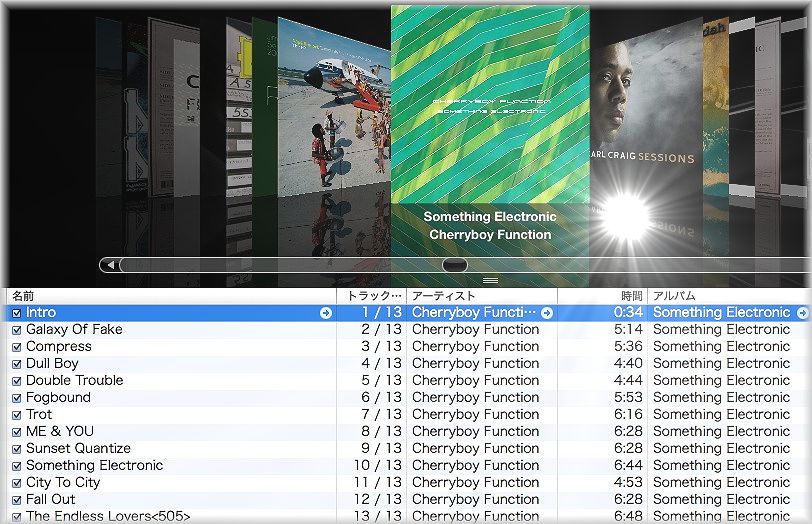Uncheck the Fogbound checkbox

17,399
